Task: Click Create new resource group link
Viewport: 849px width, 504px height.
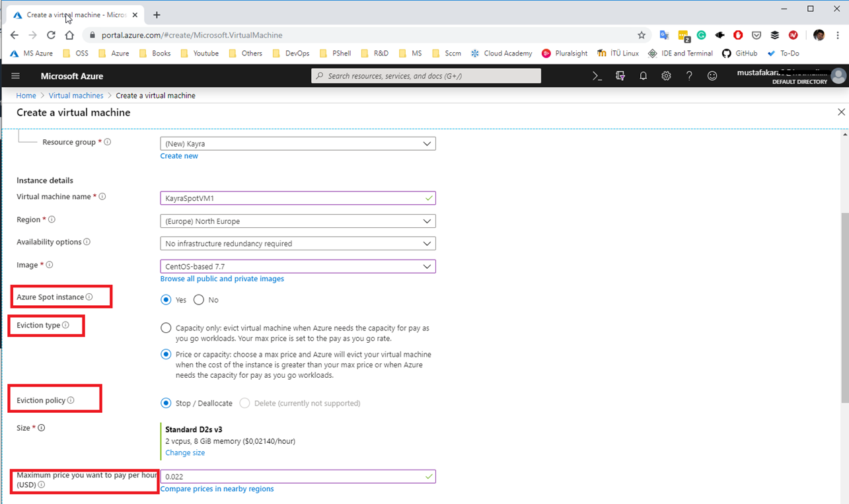Action: point(179,156)
